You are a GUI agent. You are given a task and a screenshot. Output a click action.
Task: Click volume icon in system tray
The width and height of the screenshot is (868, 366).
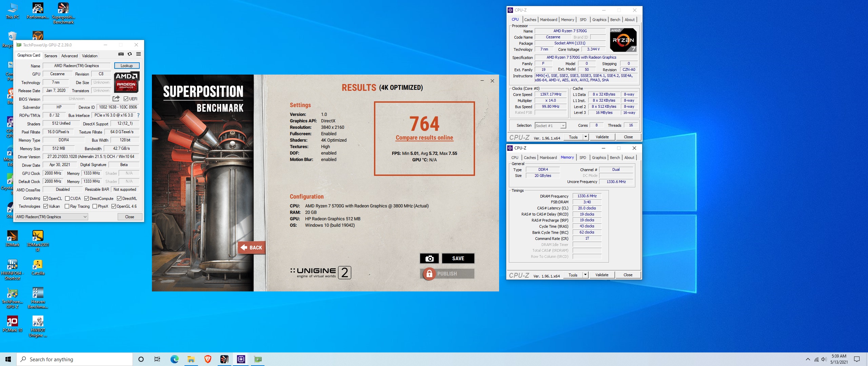(824, 359)
